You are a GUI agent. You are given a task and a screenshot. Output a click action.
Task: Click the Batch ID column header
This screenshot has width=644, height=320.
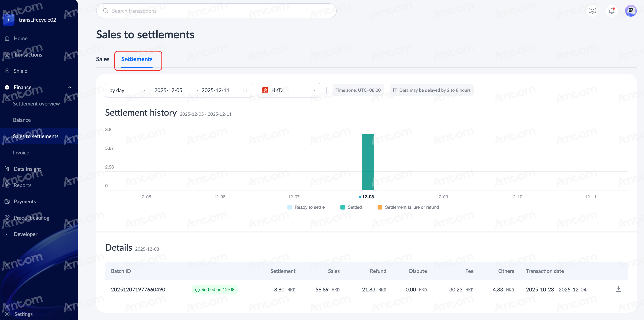pos(121,271)
